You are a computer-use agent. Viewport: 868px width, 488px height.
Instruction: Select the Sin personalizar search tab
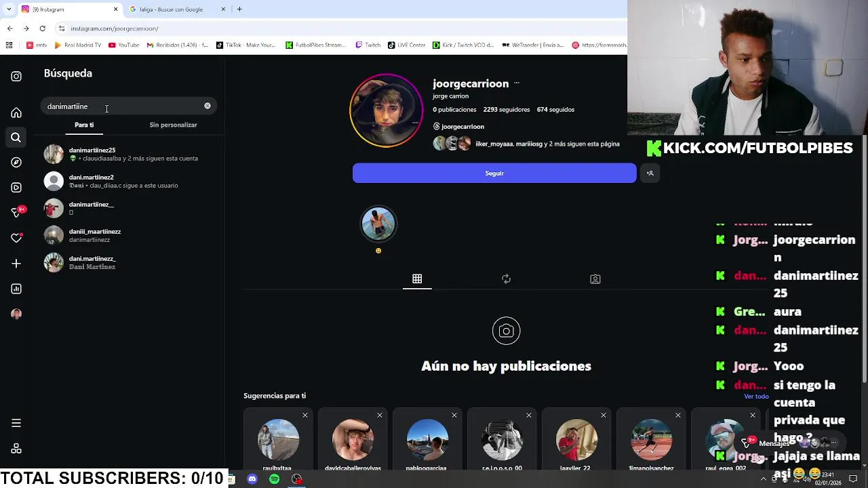173,125
